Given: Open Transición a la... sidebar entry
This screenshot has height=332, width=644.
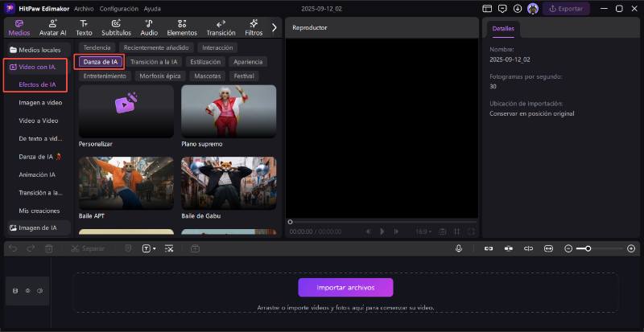Looking at the screenshot, I should tap(40, 192).
